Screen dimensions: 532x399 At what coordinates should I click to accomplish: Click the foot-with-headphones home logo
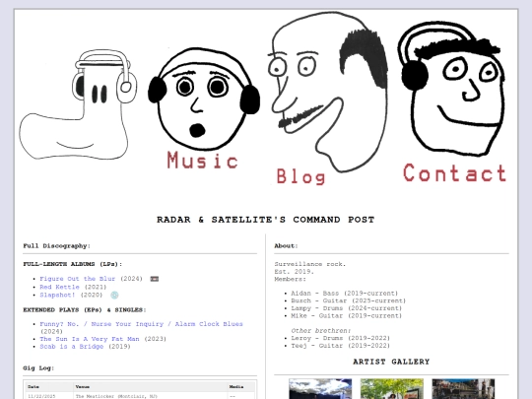point(78,104)
